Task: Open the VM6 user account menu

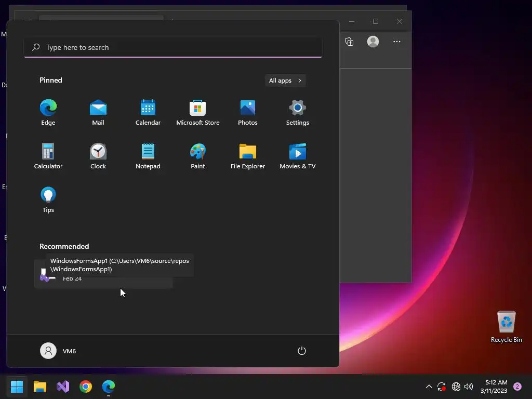Action: point(58,351)
